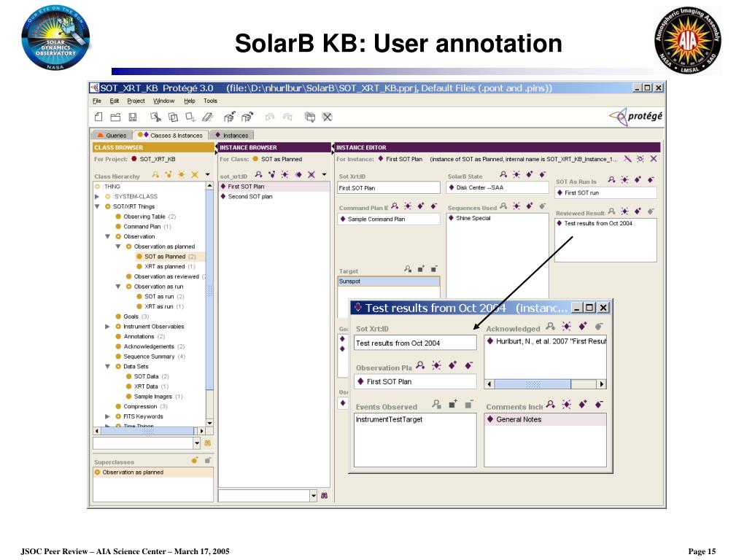
Task: Expand the FITS Keywords tree node
Action: (107, 416)
